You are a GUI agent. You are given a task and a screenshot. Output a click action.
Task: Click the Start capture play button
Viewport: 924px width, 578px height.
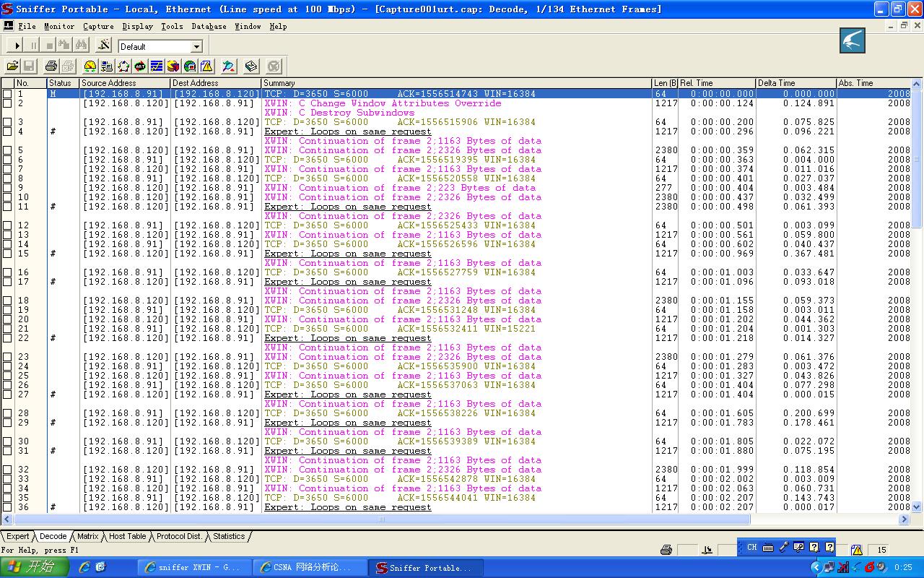[x=18, y=46]
